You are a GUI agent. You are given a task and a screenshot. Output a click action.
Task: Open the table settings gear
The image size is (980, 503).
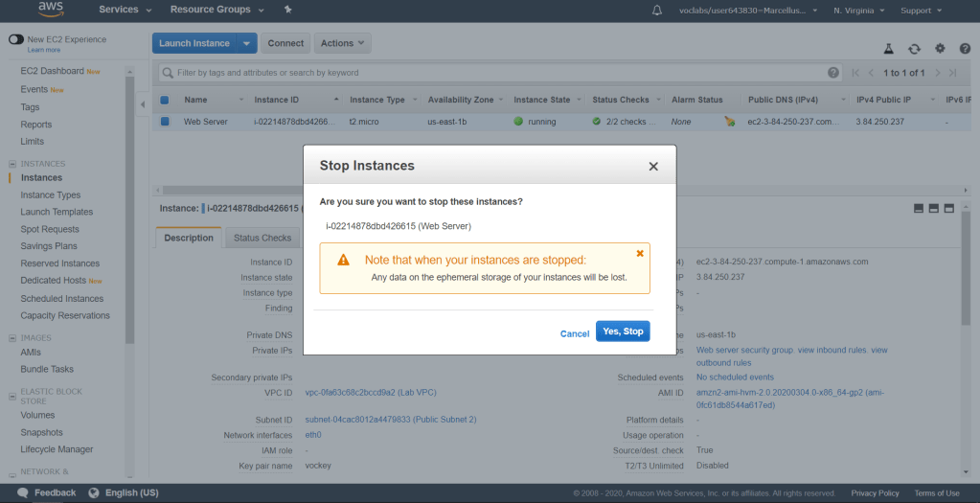coord(940,49)
